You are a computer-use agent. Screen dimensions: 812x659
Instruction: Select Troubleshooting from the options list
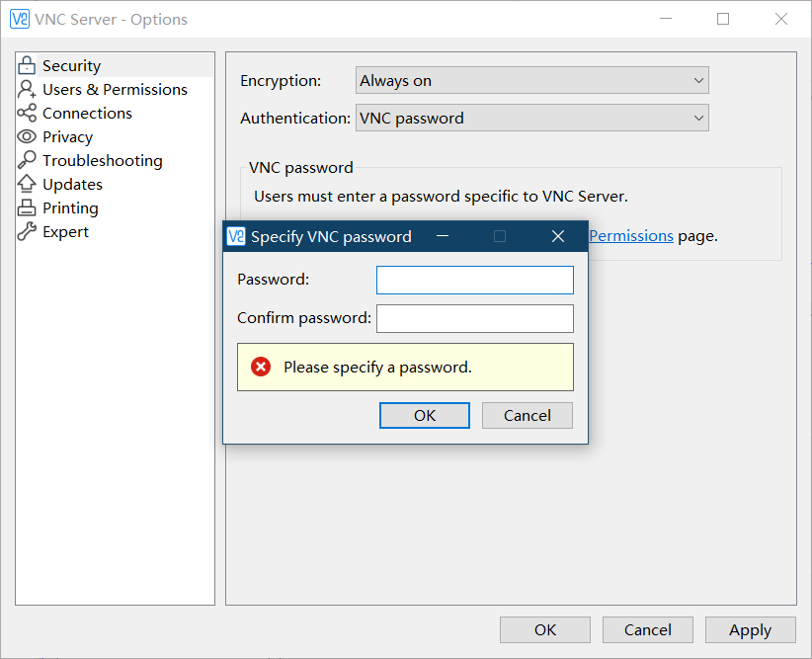pos(103,160)
